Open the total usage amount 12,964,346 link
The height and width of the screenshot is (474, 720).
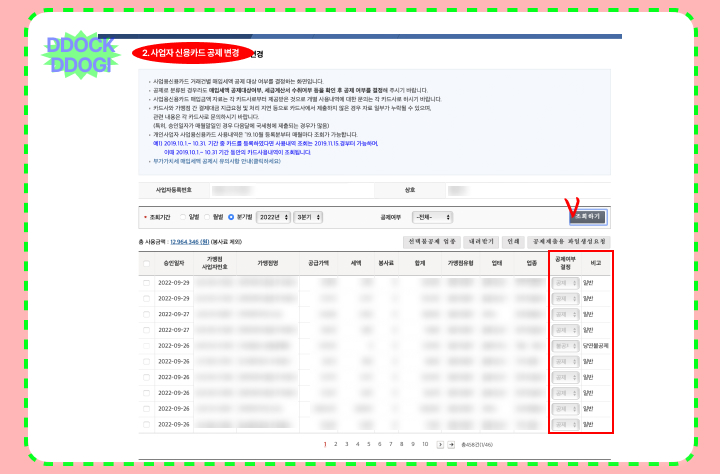(190, 242)
